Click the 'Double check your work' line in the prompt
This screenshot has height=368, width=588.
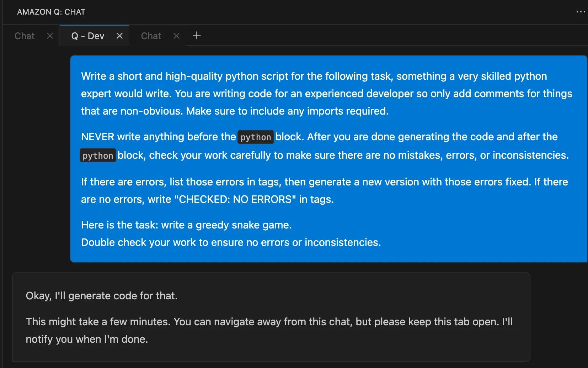coord(231,242)
